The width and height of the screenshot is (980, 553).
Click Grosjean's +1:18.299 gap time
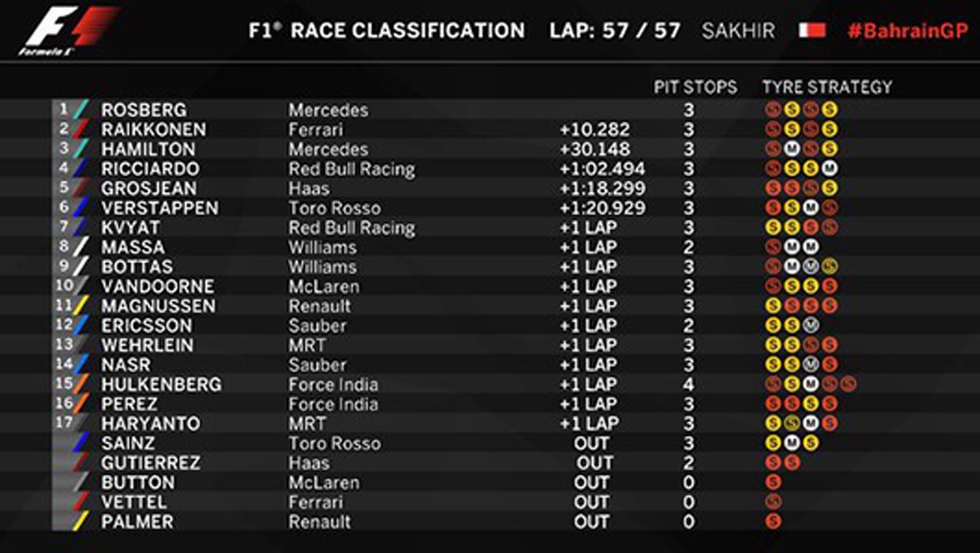tap(603, 188)
